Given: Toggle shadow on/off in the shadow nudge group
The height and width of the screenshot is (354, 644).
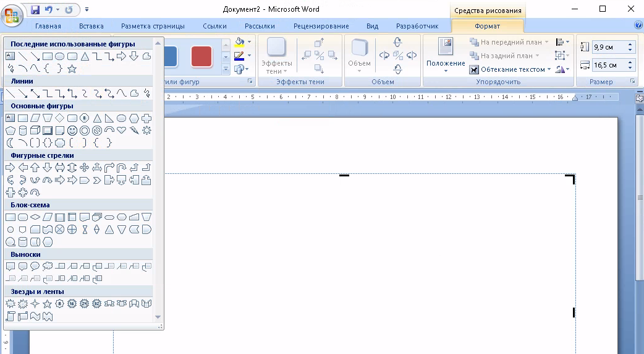Looking at the screenshot, I should pyautogui.click(x=319, y=55).
